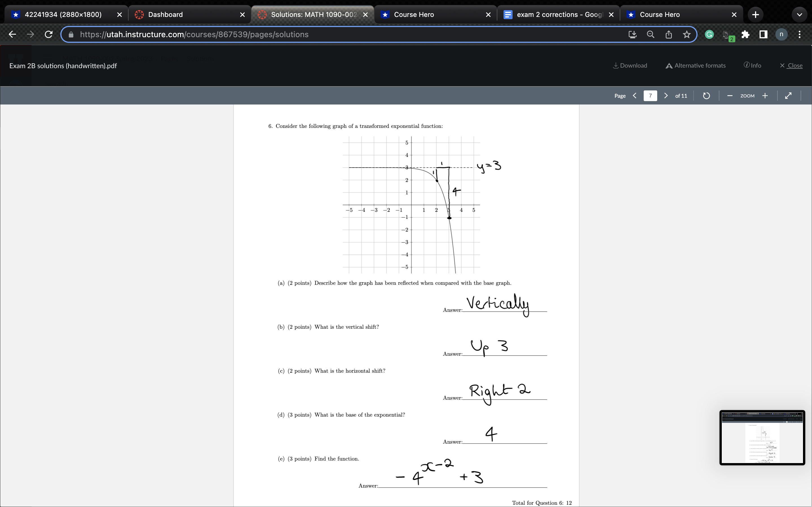
Task: Bookmark this page with the star icon
Action: click(x=686, y=34)
